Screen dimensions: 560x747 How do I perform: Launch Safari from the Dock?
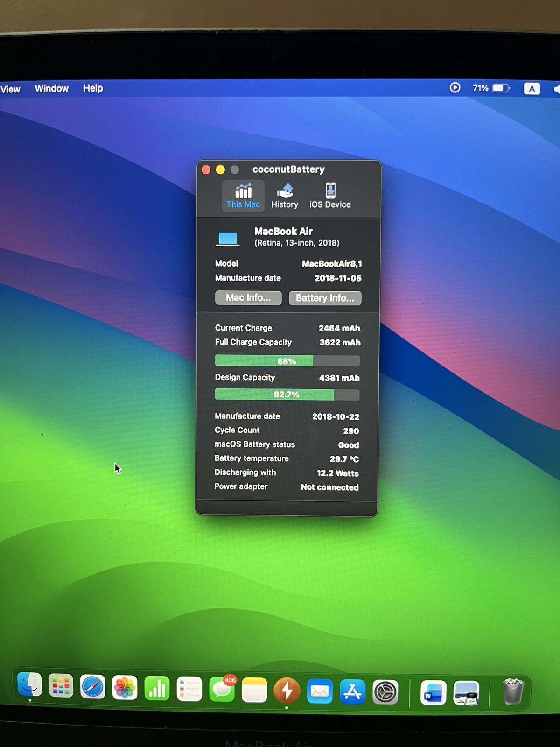(x=93, y=687)
